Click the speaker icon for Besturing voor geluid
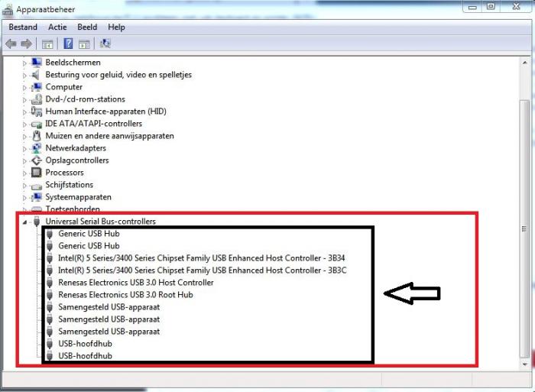Image resolution: width=535 pixels, height=392 pixels. [36, 75]
